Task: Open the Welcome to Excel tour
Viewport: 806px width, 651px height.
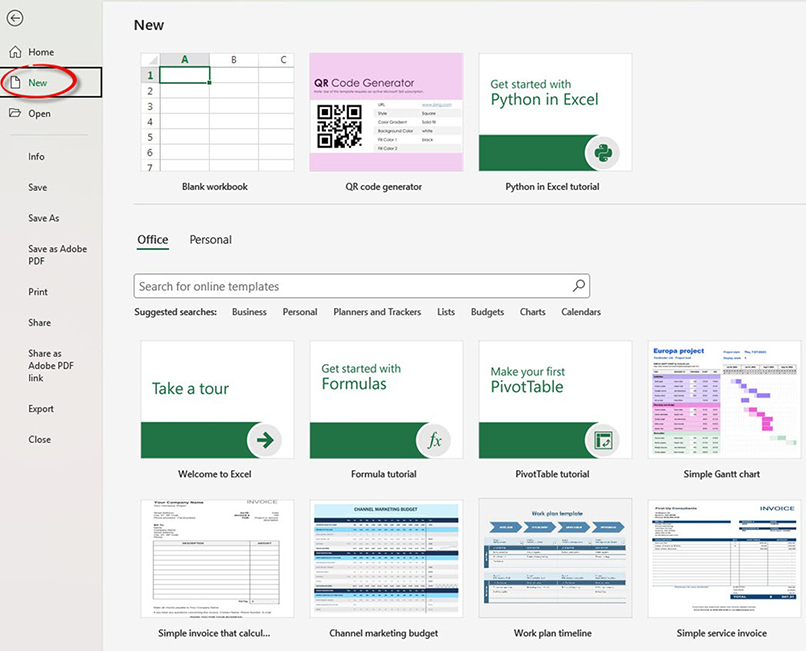Action: tap(217, 400)
